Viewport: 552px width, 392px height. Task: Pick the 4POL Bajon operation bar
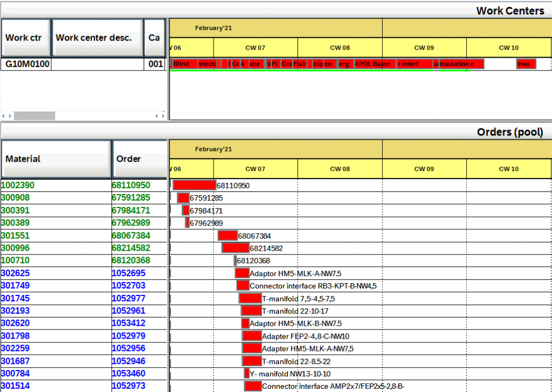373,64
